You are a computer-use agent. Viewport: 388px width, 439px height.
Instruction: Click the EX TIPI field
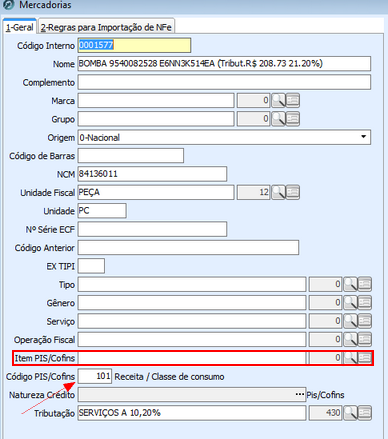click(x=91, y=266)
